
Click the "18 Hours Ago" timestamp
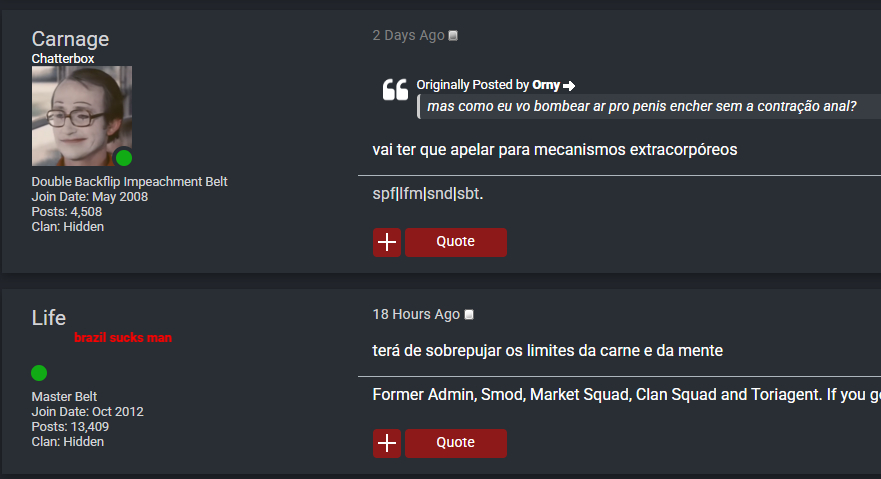tap(416, 314)
